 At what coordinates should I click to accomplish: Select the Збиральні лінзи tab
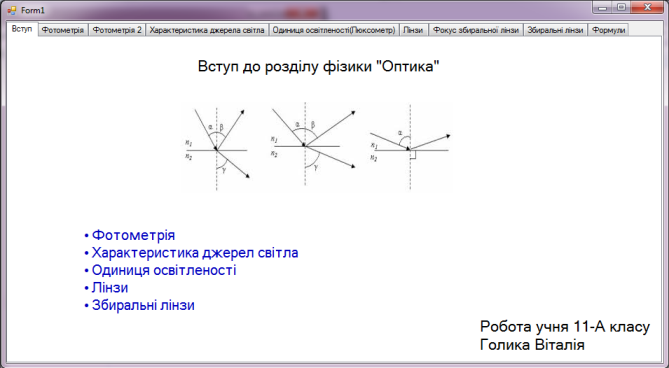coord(556,30)
